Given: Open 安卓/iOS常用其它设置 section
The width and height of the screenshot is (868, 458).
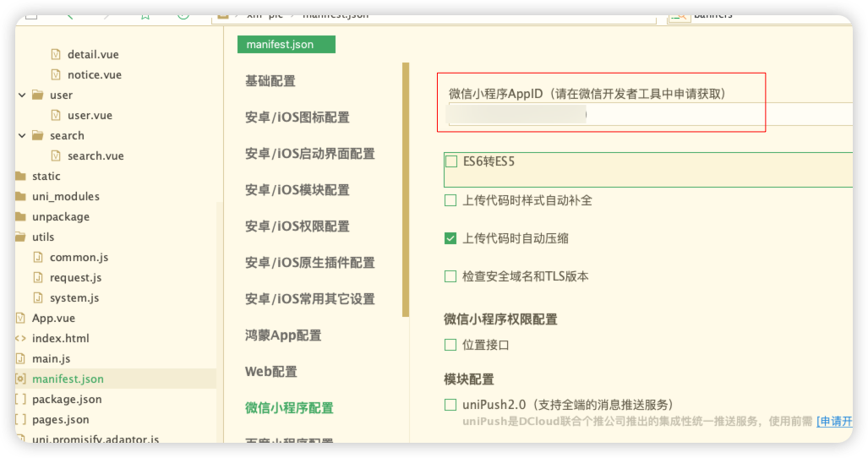Looking at the screenshot, I should (x=310, y=298).
